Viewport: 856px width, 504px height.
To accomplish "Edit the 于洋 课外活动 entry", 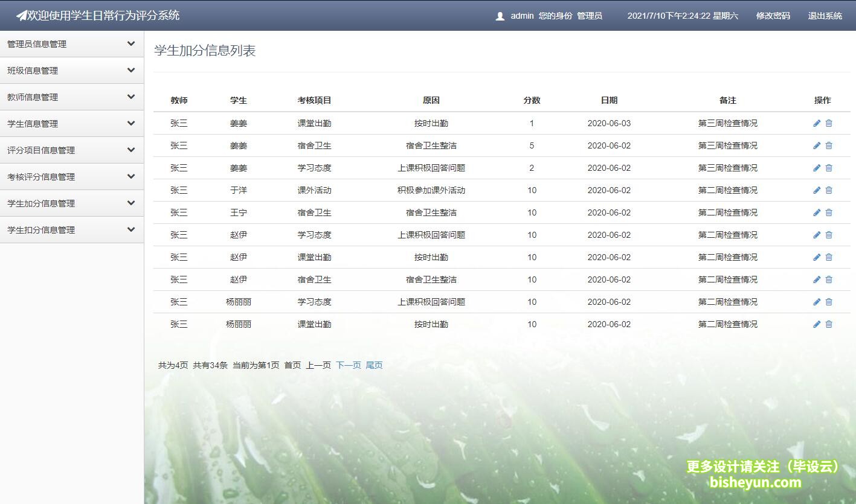I will [817, 190].
